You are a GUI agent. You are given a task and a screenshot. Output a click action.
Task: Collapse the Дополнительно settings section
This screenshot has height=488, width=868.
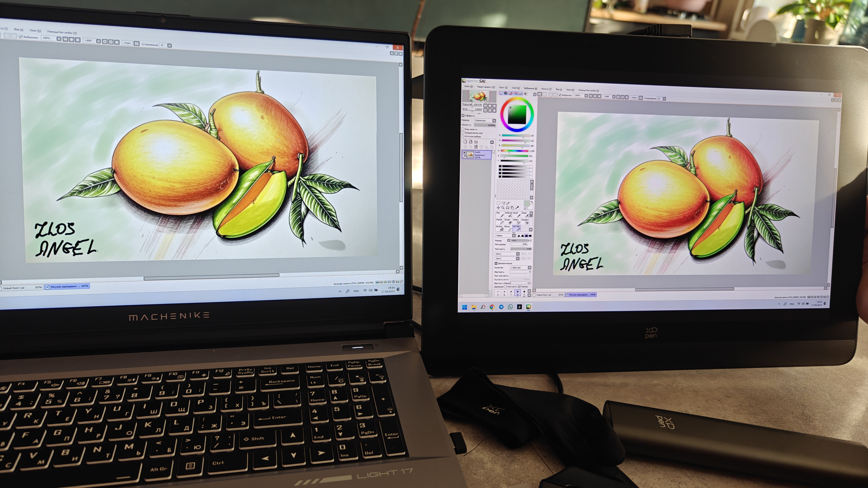[x=496, y=263]
